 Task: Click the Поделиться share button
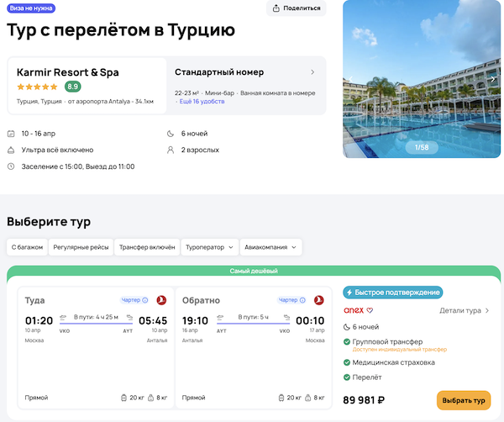(297, 8)
